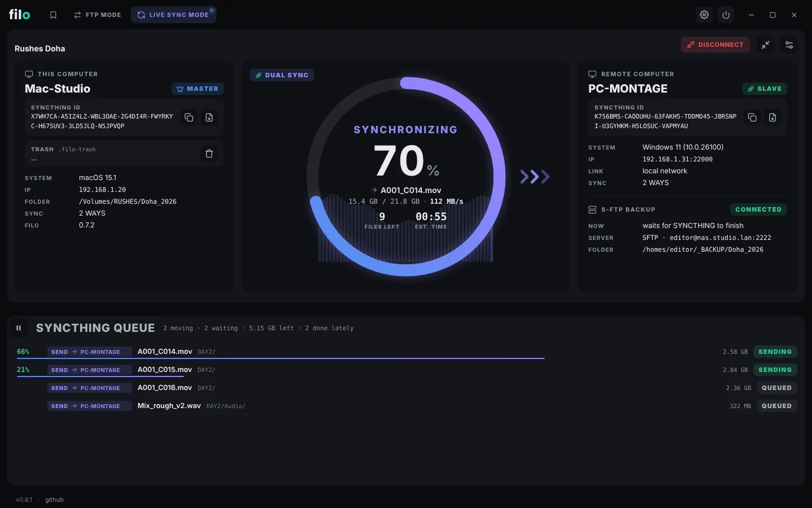Select A001_C014.mov file name in queue
Image resolution: width=812 pixels, height=508 pixels.
(165, 352)
